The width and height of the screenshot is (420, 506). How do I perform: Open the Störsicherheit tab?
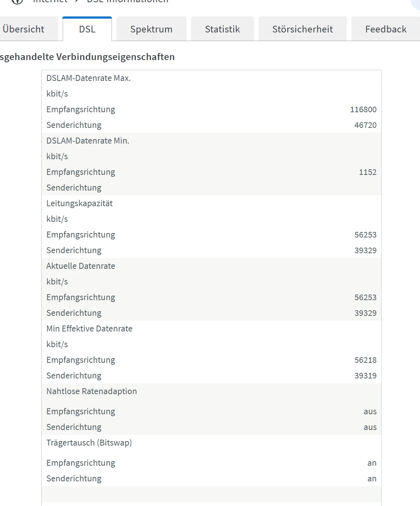303,29
